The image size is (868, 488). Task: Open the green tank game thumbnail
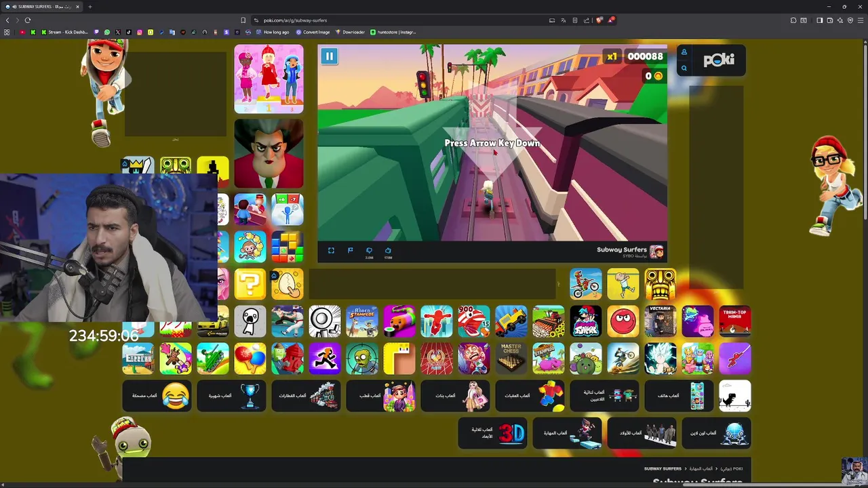(x=212, y=359)
